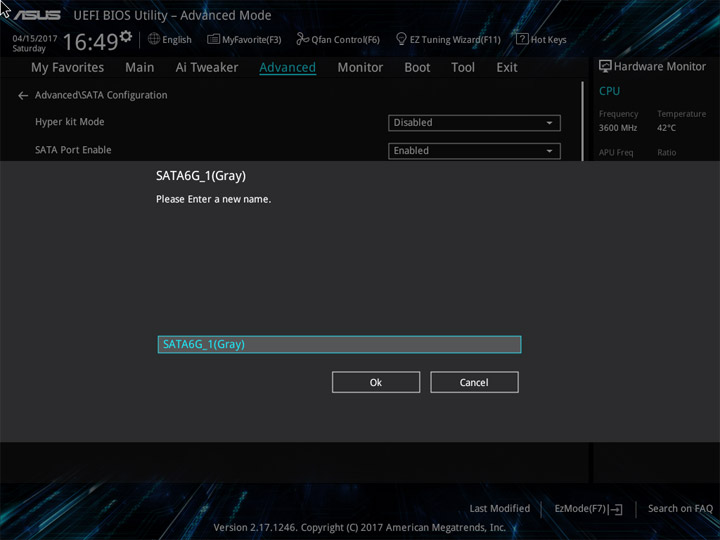The image size is (720, 540).
Task: Switch to the Exit tab
Action: (506, 68)
